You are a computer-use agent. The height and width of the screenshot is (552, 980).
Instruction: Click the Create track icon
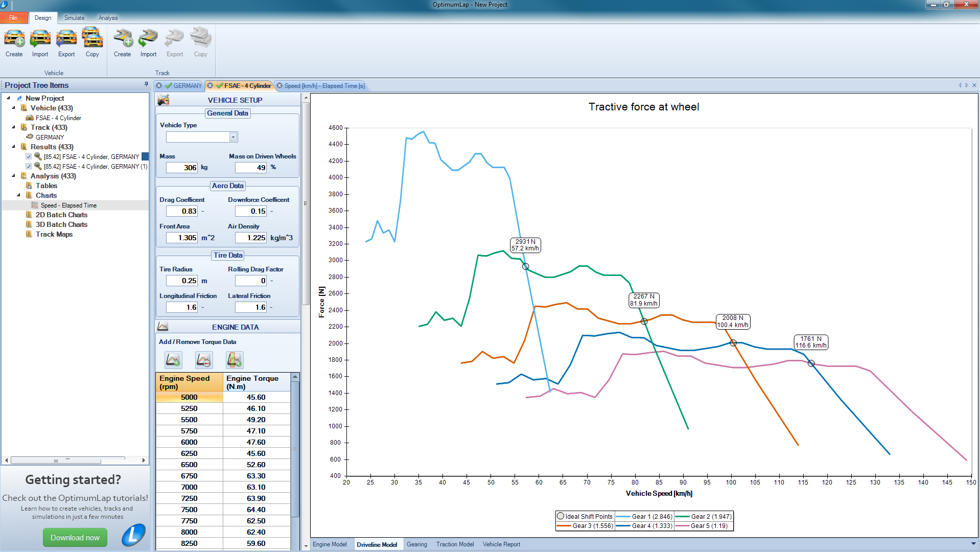pyautogui.click(x=123, y=38)
